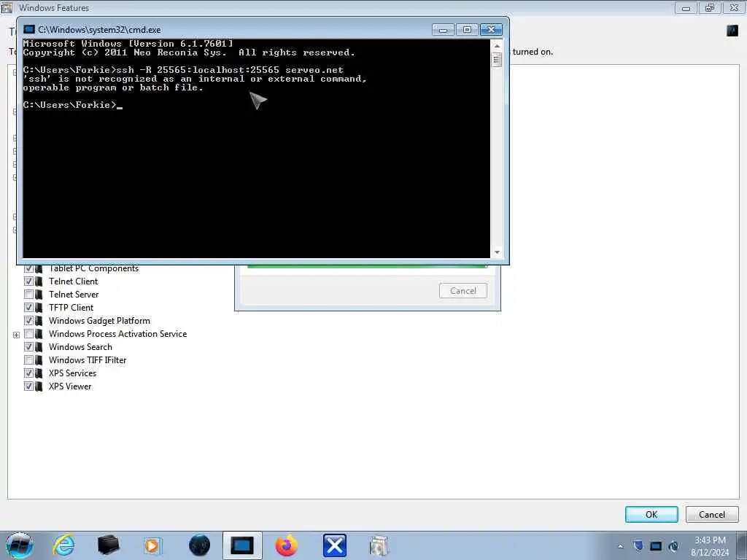Check the Windows Process Activation Service box
Screen dimensions: 747x560
[x=28, y=334]
